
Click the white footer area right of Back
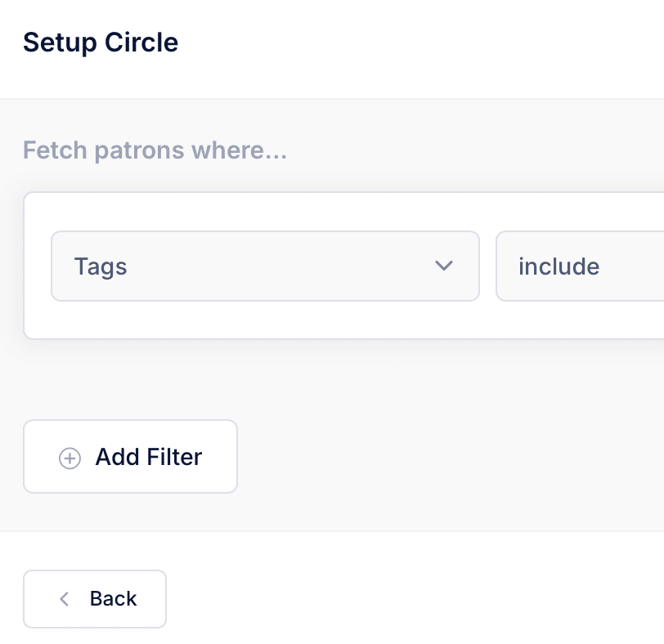pos(409,599)
